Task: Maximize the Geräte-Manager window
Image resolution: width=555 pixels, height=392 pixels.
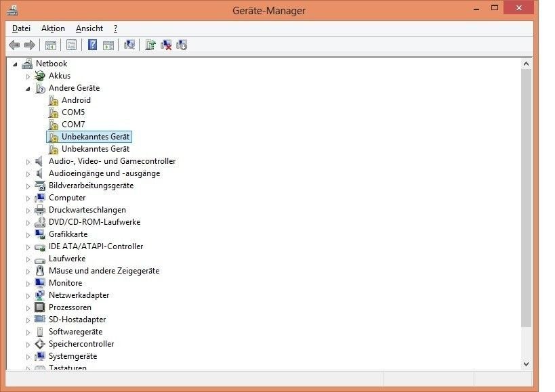Action: tap(495, 7)
